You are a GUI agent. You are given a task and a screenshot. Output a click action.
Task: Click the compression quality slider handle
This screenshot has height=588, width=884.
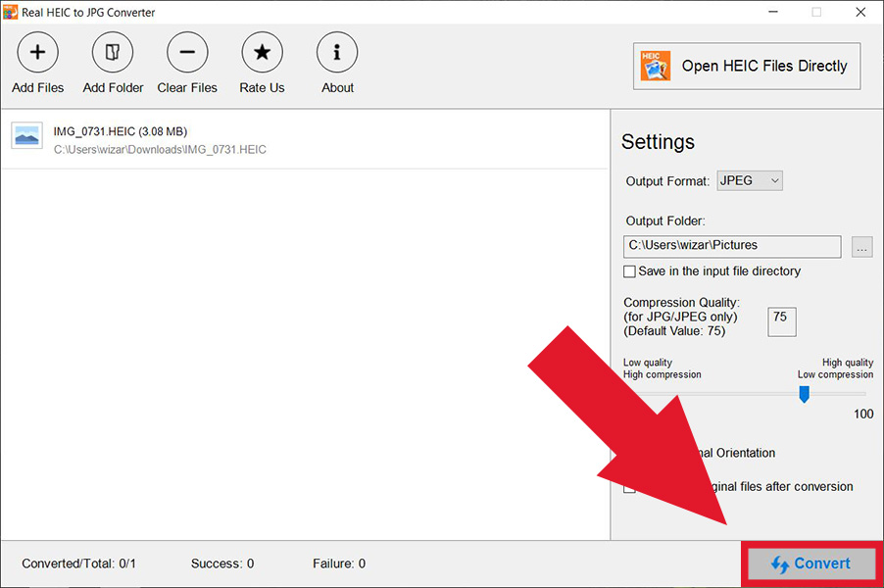coord(804,394)
